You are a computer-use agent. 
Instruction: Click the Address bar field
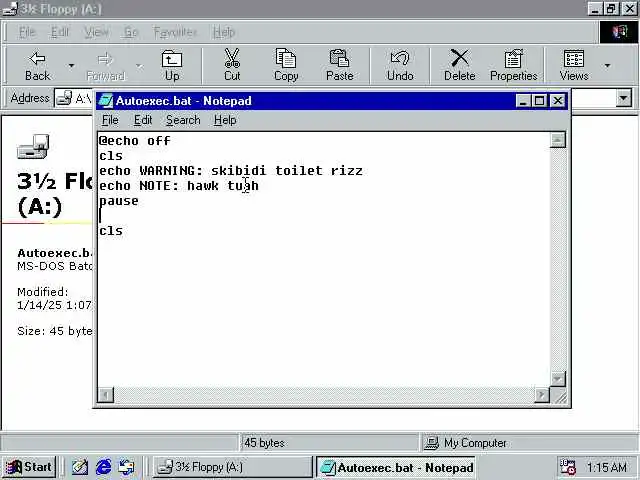tap(343, 98)
